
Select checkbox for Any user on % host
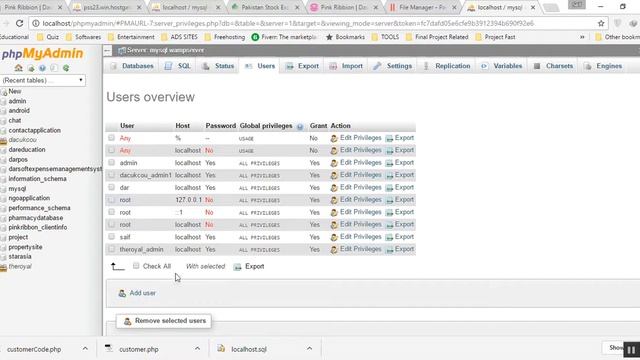111,138
